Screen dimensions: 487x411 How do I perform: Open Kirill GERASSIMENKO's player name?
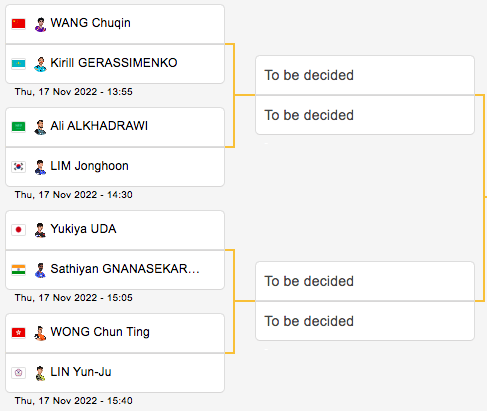pyautogui.click(x=114, y=63)
